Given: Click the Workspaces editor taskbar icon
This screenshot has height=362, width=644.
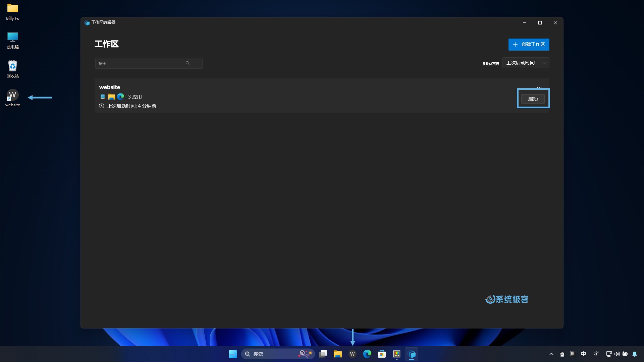Looking at the screenshot, I should (x=412, y=354).
